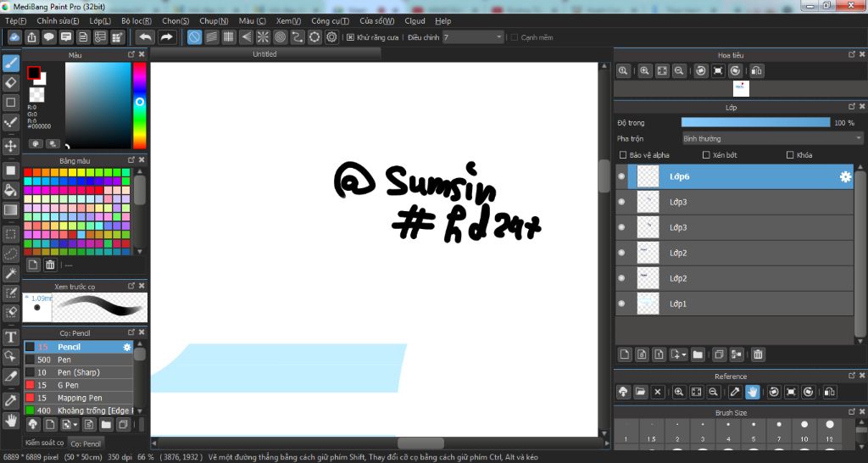Click the Hoa tiêu navigator thumbnail
Viewport: 868px width, 463px height.
pyautogui.click(x=741, y=88)
